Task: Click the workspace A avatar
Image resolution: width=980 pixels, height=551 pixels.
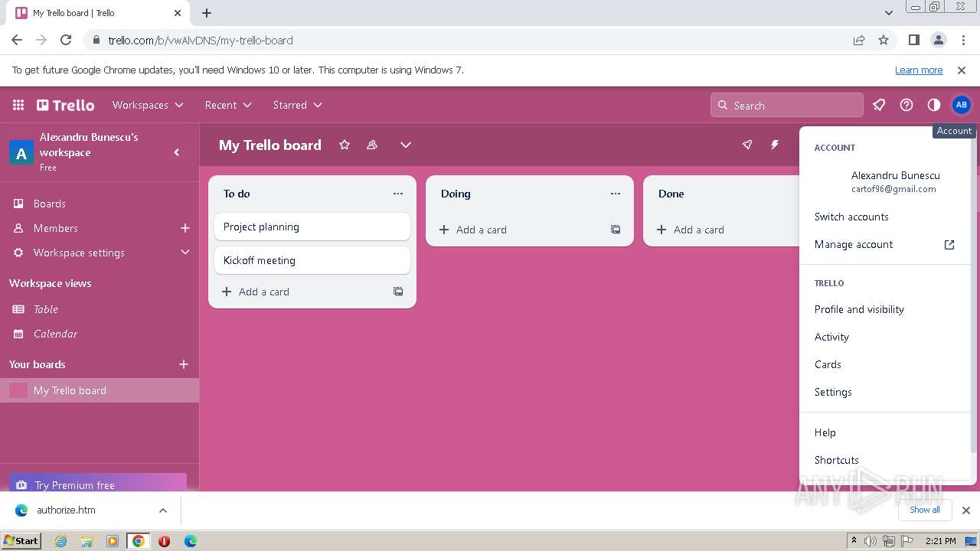Action: (21, 153)
